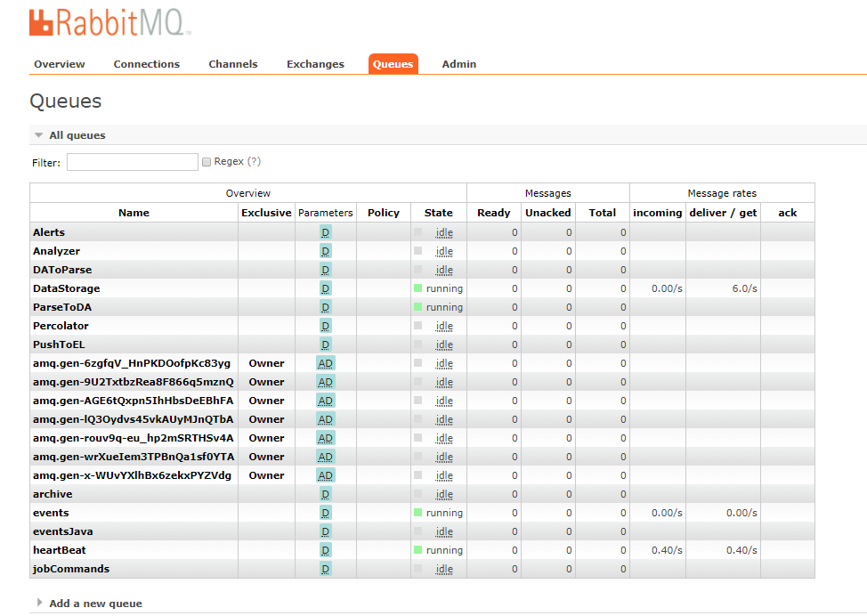
Task: Open the eventsJava queue
Action: [63, 532]
